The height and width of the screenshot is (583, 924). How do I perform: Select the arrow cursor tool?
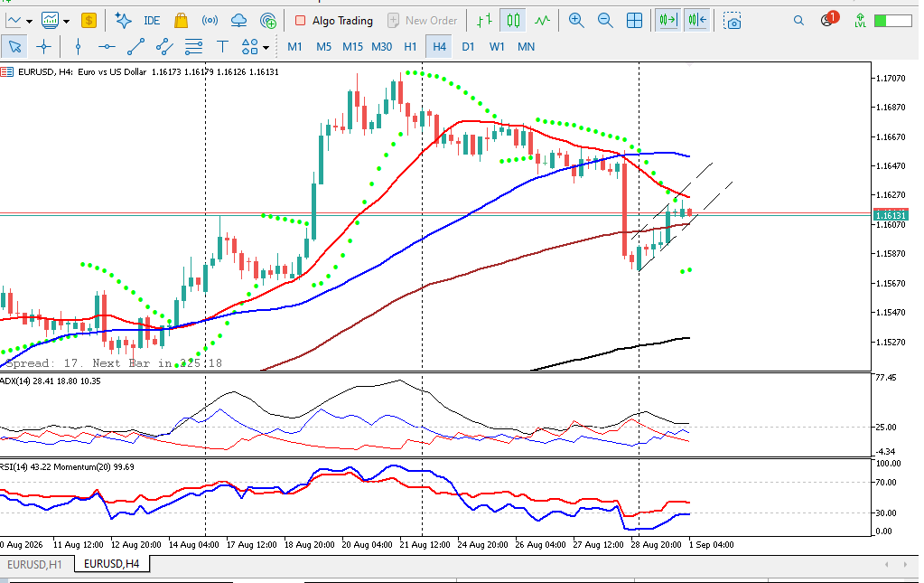point(14,47)
